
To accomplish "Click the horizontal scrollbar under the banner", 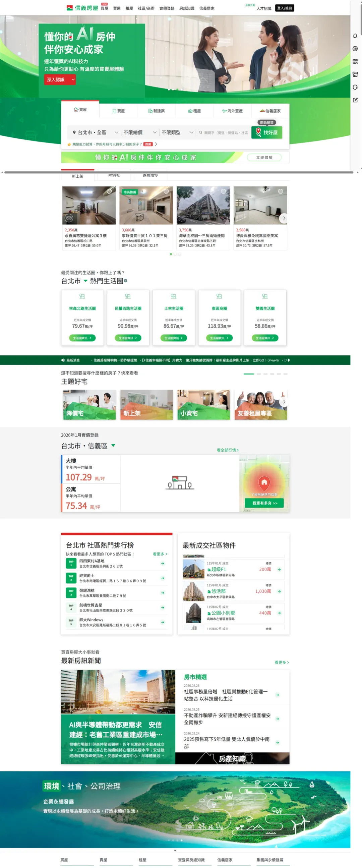I will pyautogui.click(x=179, y=172).
